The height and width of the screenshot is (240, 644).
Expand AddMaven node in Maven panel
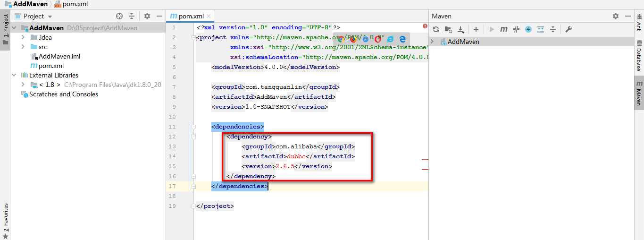[x=432, y=42]
